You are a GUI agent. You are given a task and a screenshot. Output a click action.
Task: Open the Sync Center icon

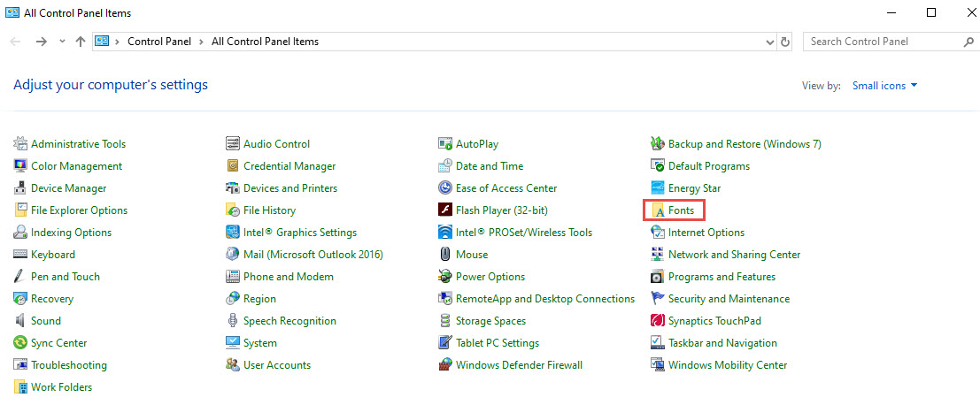tap(20, 343)
